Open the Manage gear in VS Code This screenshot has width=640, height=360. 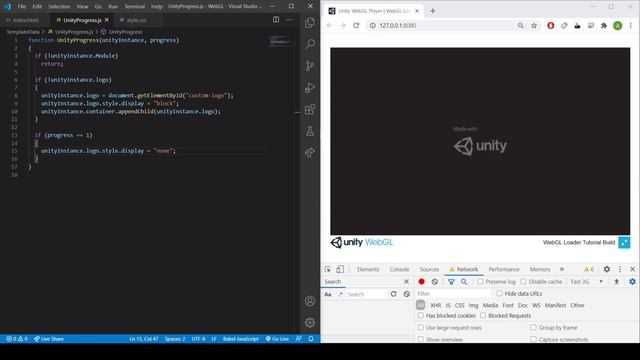tap(310, 322)
